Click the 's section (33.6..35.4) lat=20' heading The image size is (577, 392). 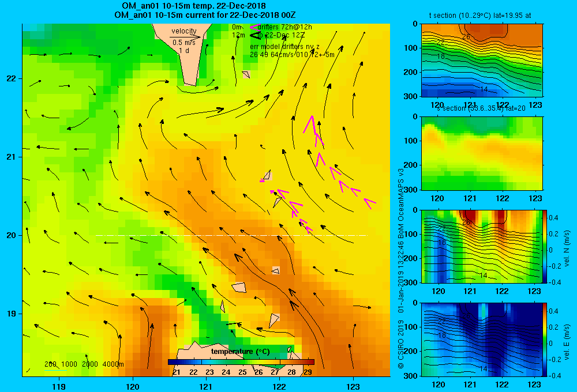(481, 108)
